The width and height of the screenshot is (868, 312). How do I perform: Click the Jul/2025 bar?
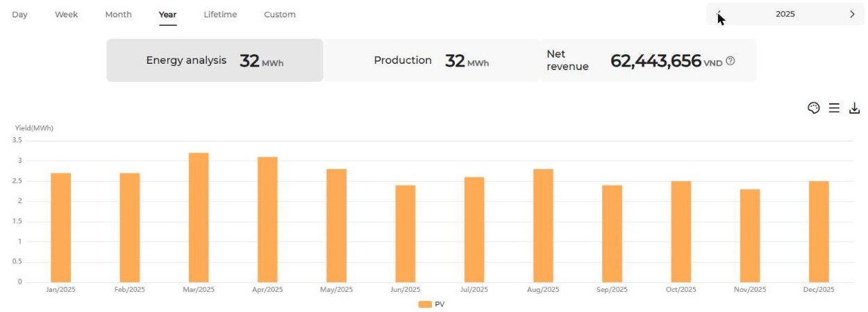[x=474, y=229]
